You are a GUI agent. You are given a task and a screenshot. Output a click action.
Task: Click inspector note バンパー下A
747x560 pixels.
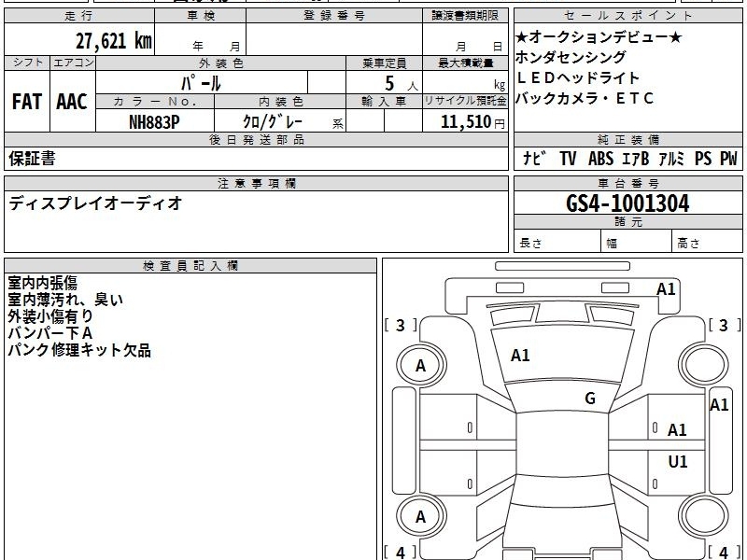(x=50, y=333)
